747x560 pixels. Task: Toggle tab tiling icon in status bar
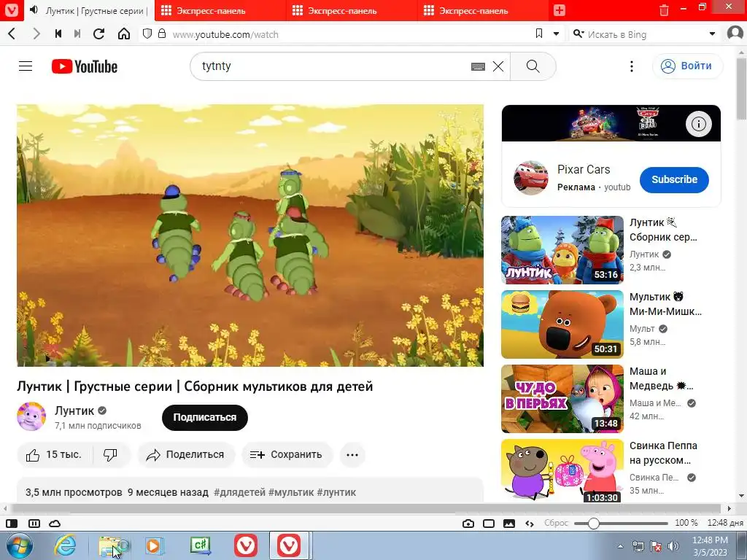34,524
